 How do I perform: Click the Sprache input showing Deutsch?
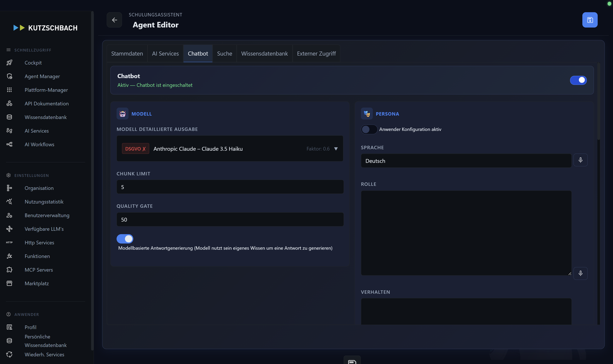coord(466,161)
